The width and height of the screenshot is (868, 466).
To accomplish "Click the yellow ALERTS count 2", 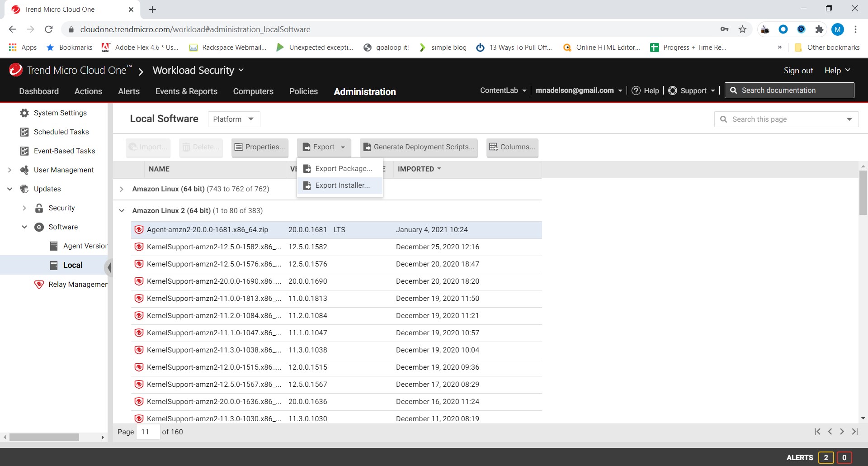I will [826, 457].
